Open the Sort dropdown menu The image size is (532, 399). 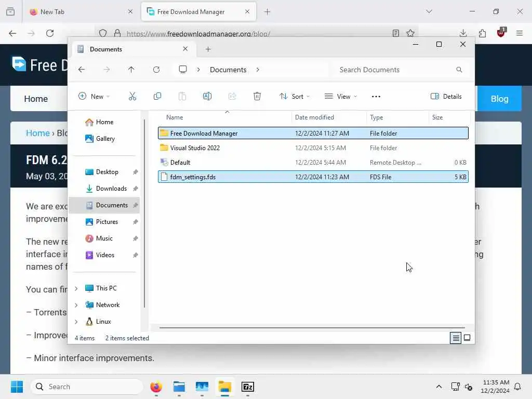(295, 96)
